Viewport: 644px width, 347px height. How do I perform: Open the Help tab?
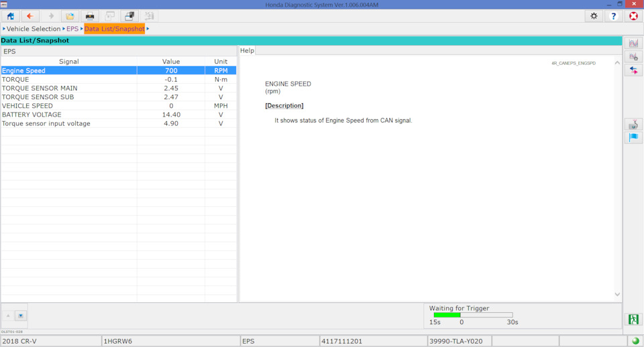pyautogui.click(x=247, y=50)
